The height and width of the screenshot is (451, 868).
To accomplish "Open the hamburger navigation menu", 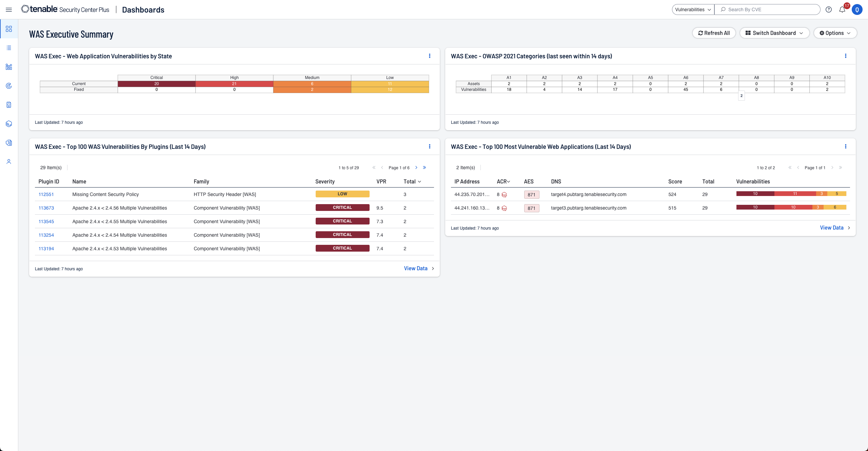I will 9,9.
